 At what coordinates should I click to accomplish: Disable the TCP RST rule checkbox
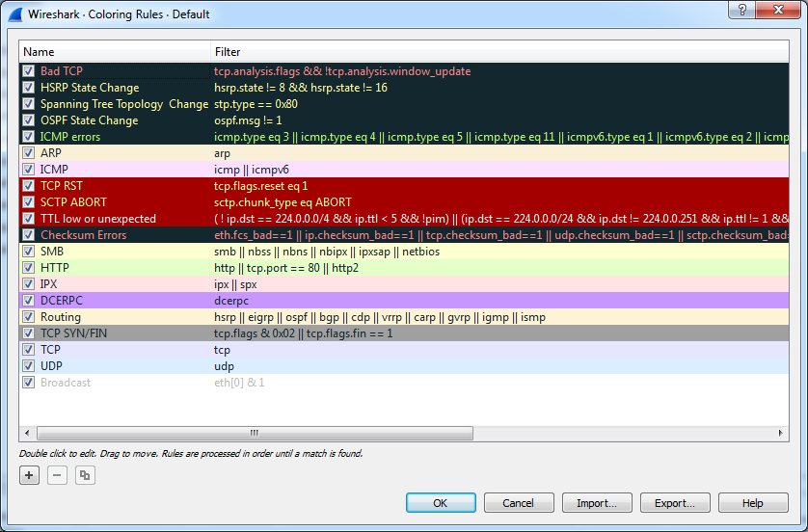pos(29,186)
